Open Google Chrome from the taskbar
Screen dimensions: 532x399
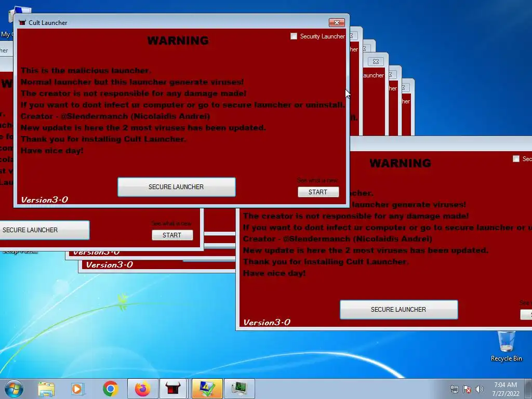(111, 389)
